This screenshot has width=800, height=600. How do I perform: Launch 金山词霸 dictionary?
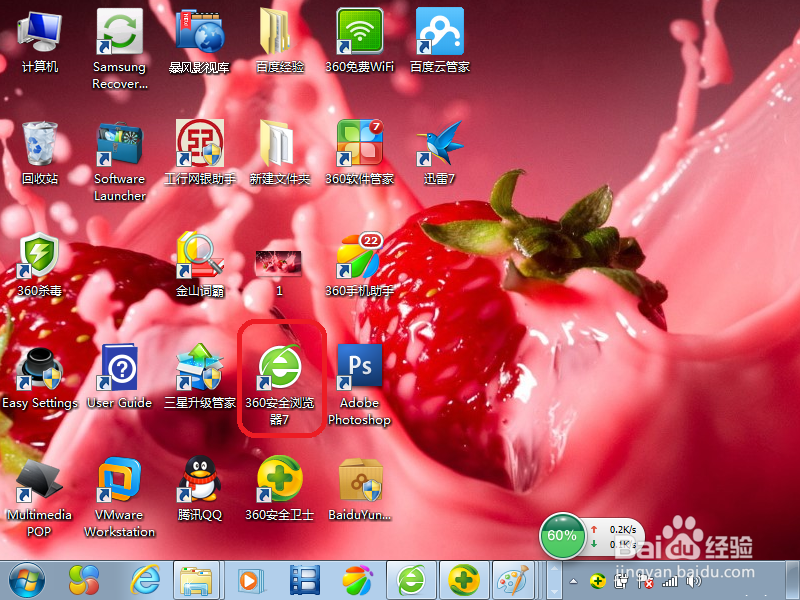click(199, 265)
